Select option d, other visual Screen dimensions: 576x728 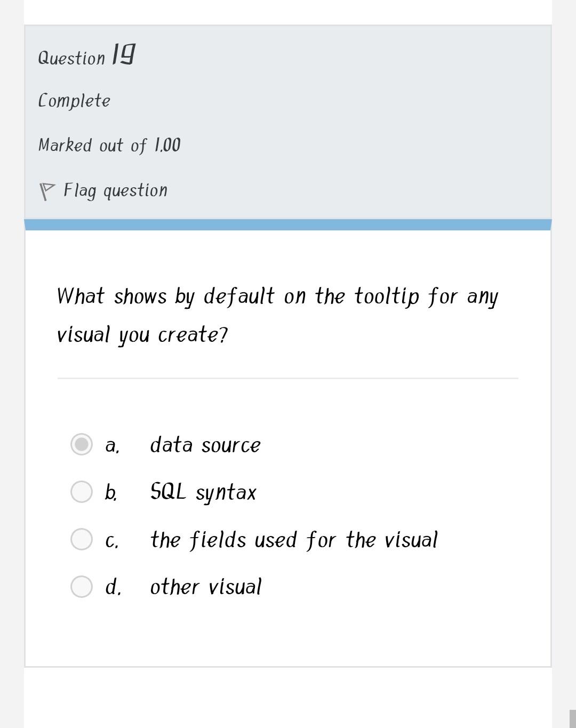tap(82, 587)
